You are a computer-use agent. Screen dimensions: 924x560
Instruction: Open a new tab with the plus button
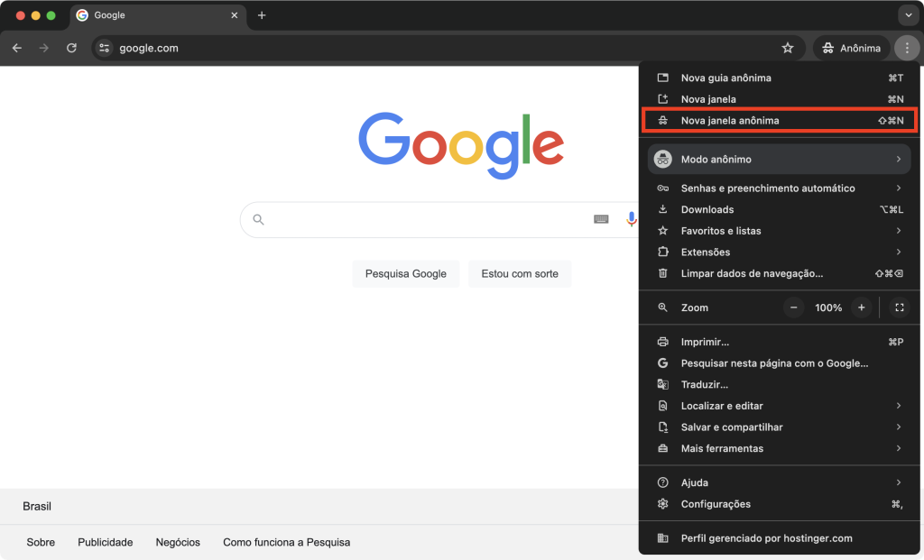tap(262, 15)
